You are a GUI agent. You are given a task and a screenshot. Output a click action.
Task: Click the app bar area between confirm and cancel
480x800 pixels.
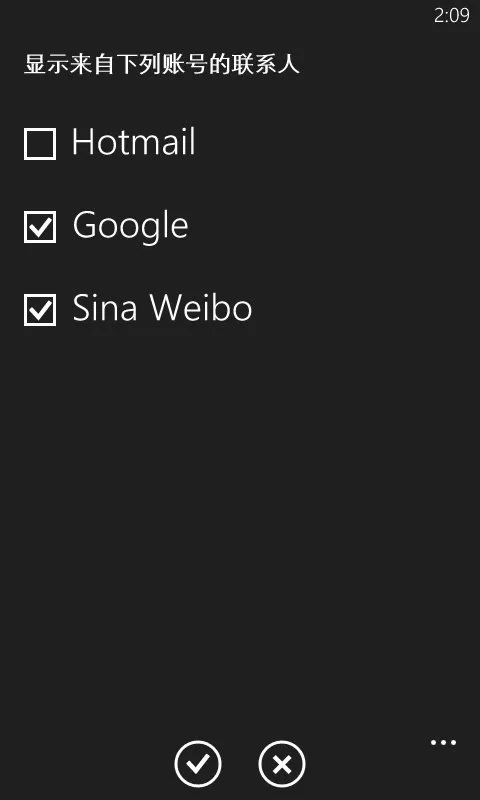[x=240, y=764]
